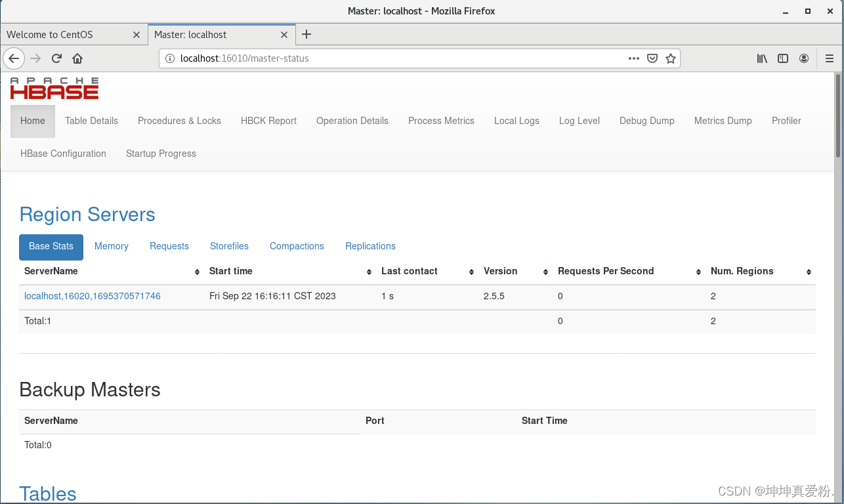Screen dimensions: 844x504
Task: Maximize the Firefox window
Action: (808, 11)
